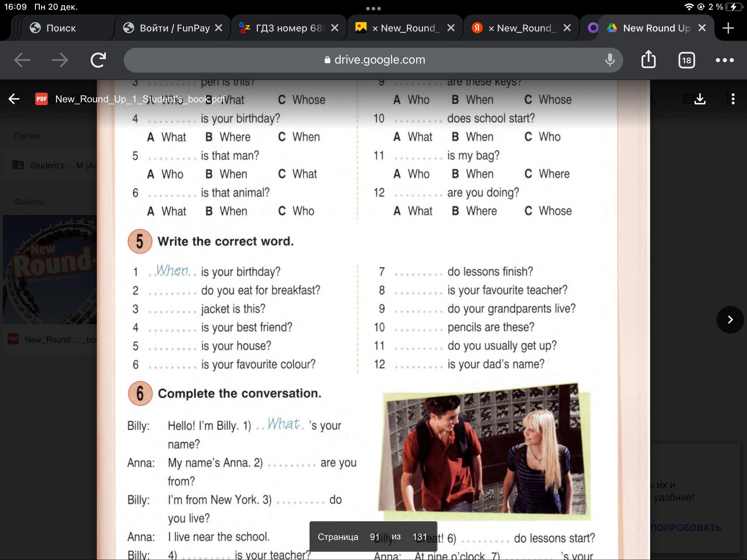Switch to the Поиск tab
The width and height of the screenshot is (747, 560).
click(x=61, y=28)
